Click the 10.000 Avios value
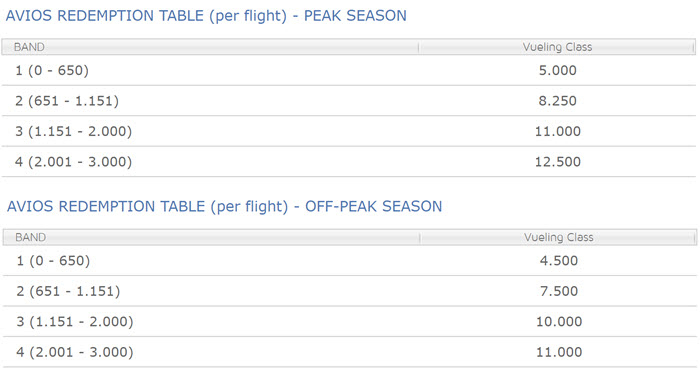Screen dimensions: 700x370 click(559, 321)
